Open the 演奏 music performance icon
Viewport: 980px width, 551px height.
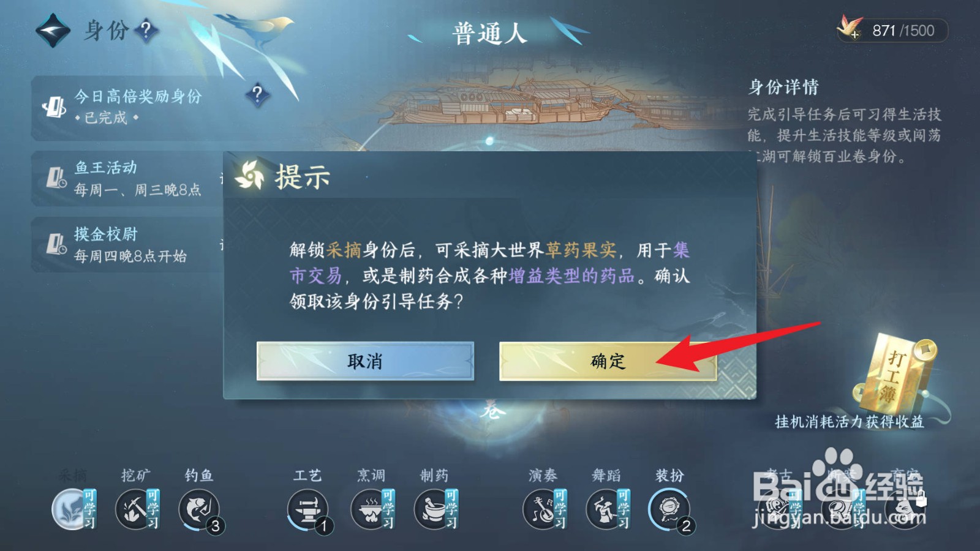pos(544,509)
